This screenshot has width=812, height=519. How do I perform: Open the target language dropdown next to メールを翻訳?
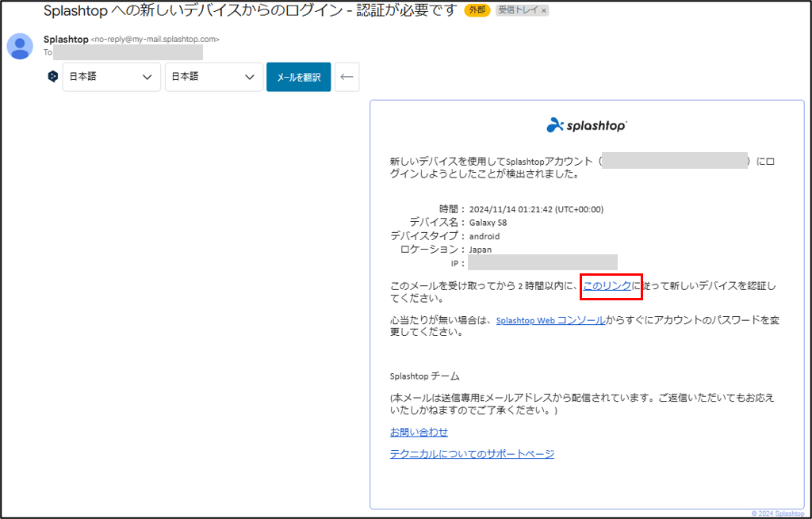(214, 77)
